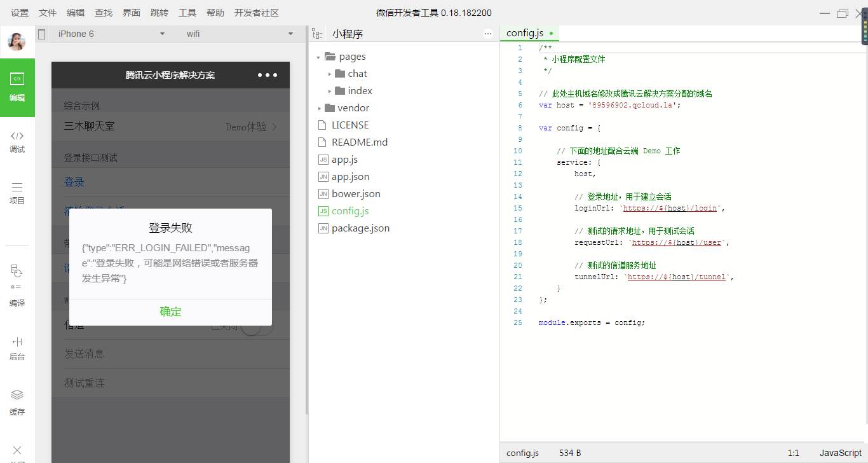Click the vendor folder icon
The width and height of the screenshot is (868, 463).
(330, 108)
